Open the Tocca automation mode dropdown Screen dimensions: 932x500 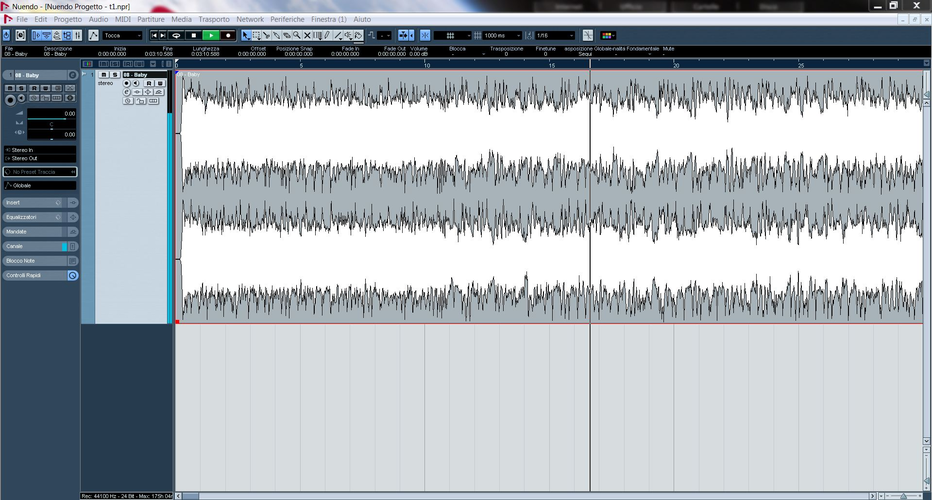coord(123,36)
